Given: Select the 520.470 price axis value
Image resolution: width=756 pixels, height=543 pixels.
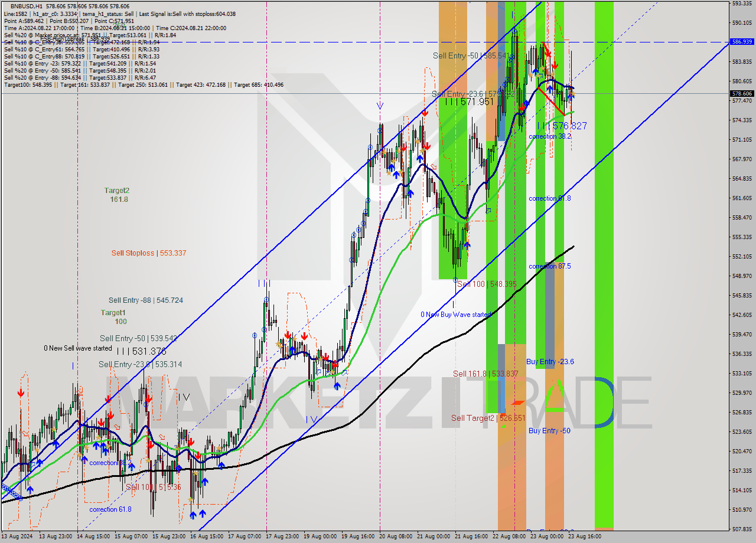Looking at the screenshot, I should pos(742,451).
